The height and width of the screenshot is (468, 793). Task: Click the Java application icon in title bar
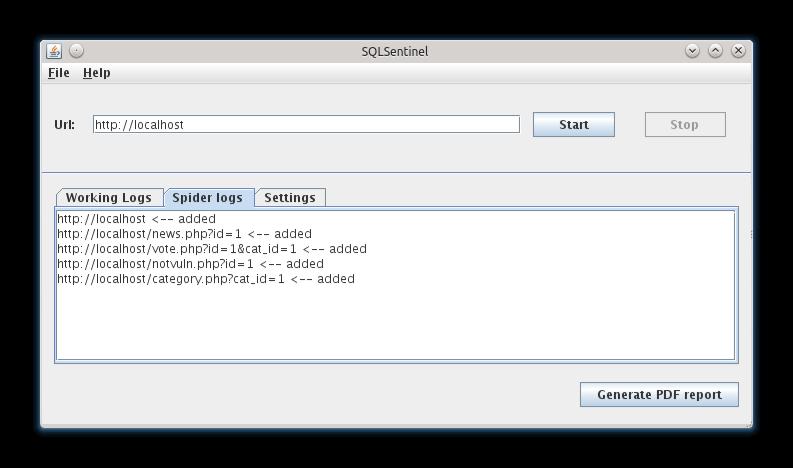(x=54, y=51)
